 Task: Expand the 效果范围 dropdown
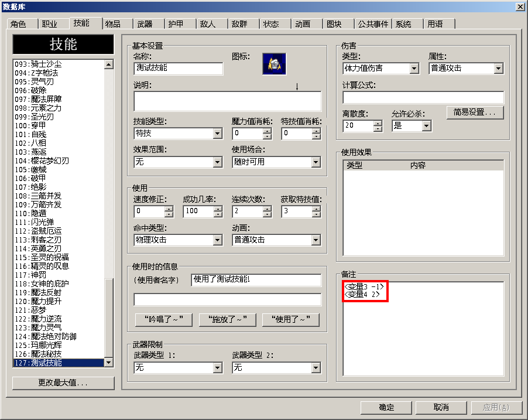(x=218, y=162)
